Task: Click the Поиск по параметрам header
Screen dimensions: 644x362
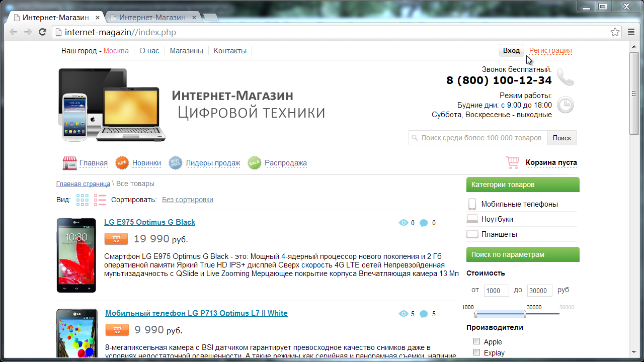Action: 523,254
